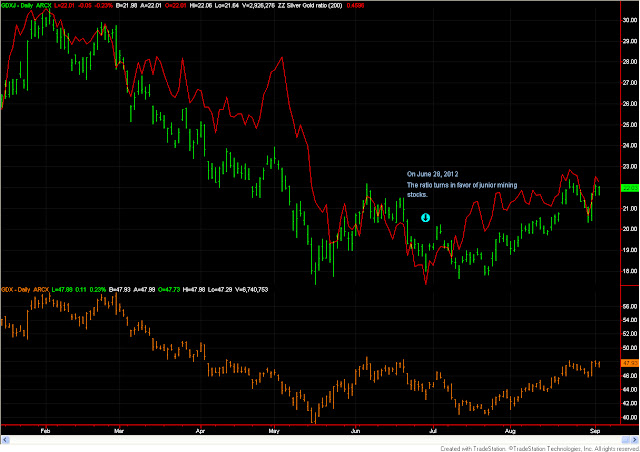Screen dimensions: 640x452
Task: Click the May label on the time axis
Action: 274,431
